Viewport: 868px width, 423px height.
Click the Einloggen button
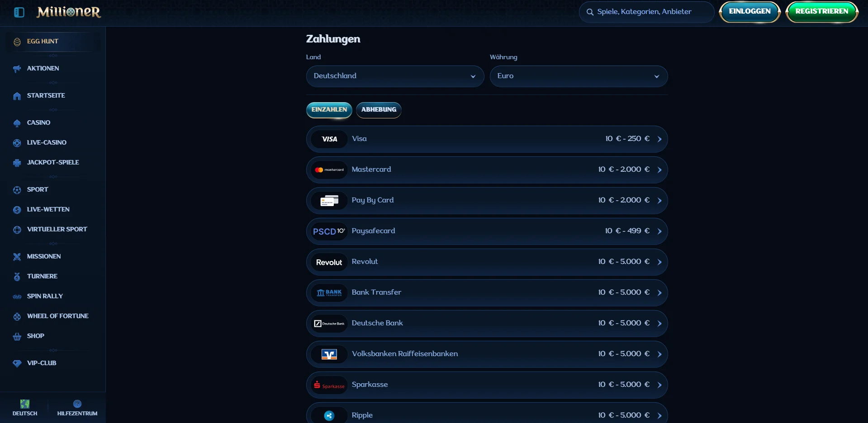[749, 12]
